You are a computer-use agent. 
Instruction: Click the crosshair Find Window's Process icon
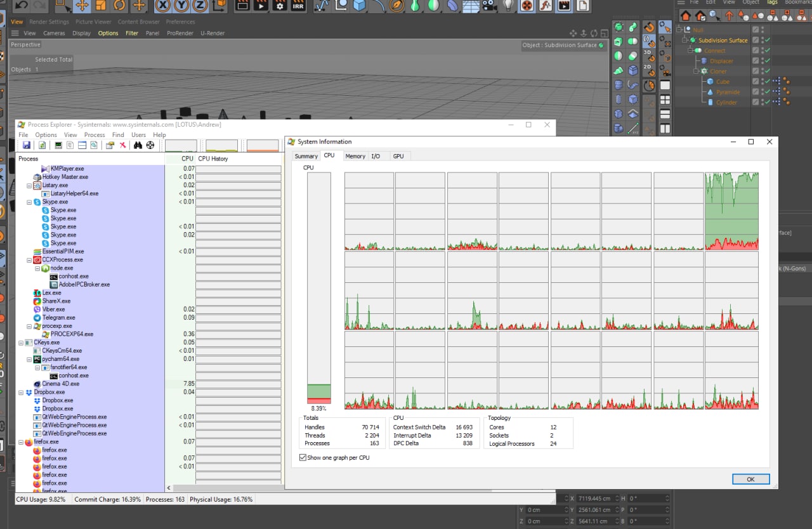pos(150,145)
